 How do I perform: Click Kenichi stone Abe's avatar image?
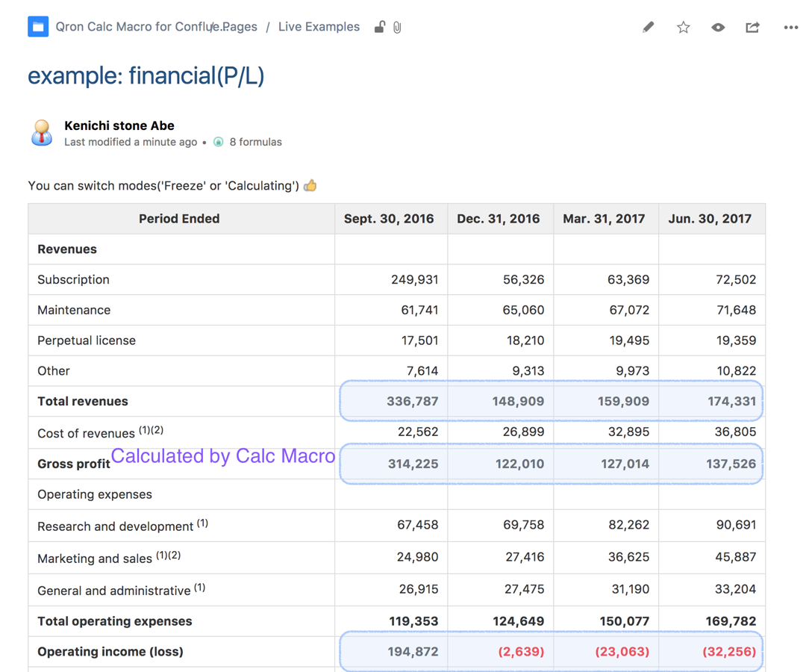click(x=42, y=134)
